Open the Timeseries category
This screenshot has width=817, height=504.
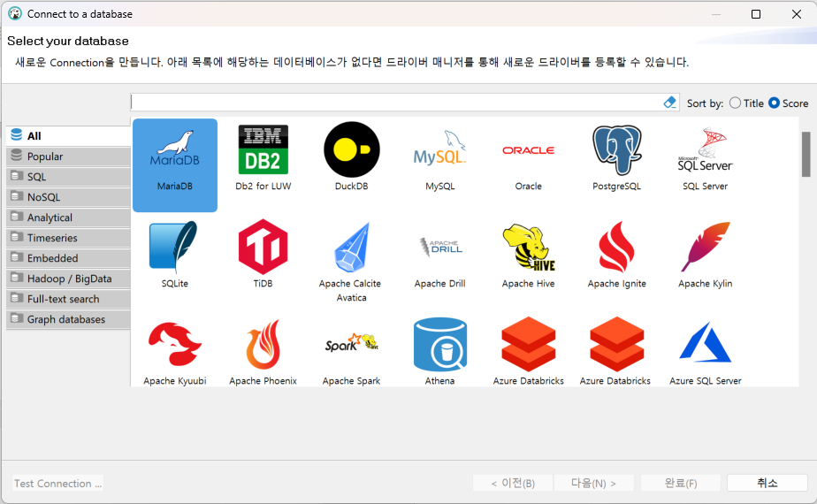point(68,238)
